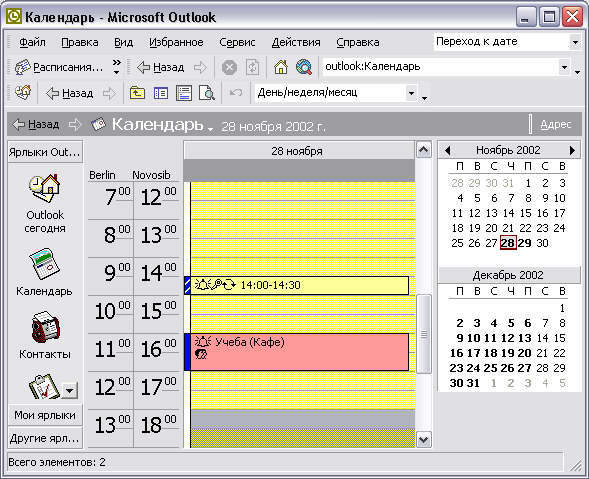Click the up one folder icon
The height and width of the screenshot is (479, 589).
point(137,93)
